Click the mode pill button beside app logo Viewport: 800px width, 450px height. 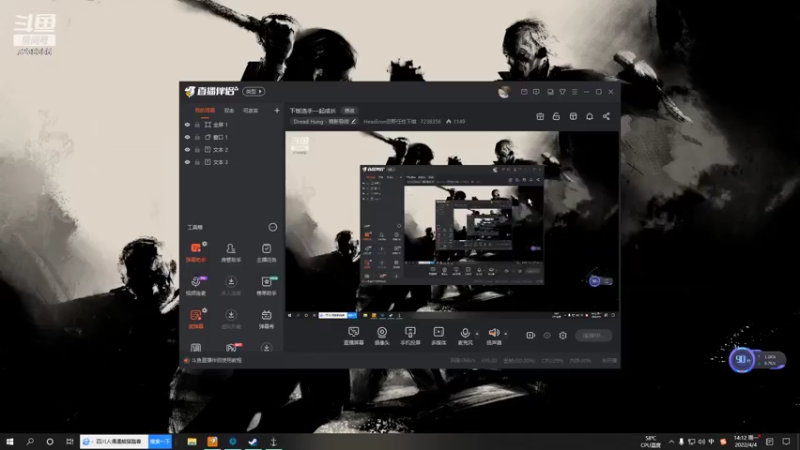point(254,91)
